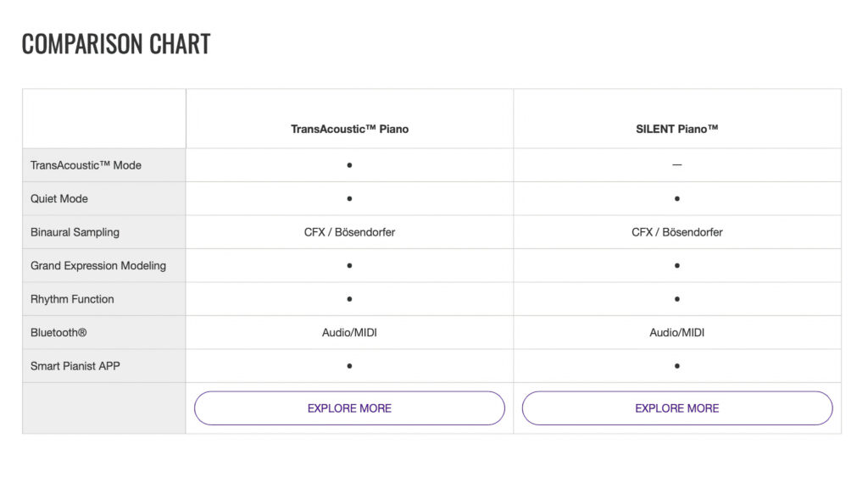Image resolution: width=868 pixels, height=488 pixels.
Task: Click the dash for SILENT Piano TransAcoustic Mode
Action: [x=677, y=165]
